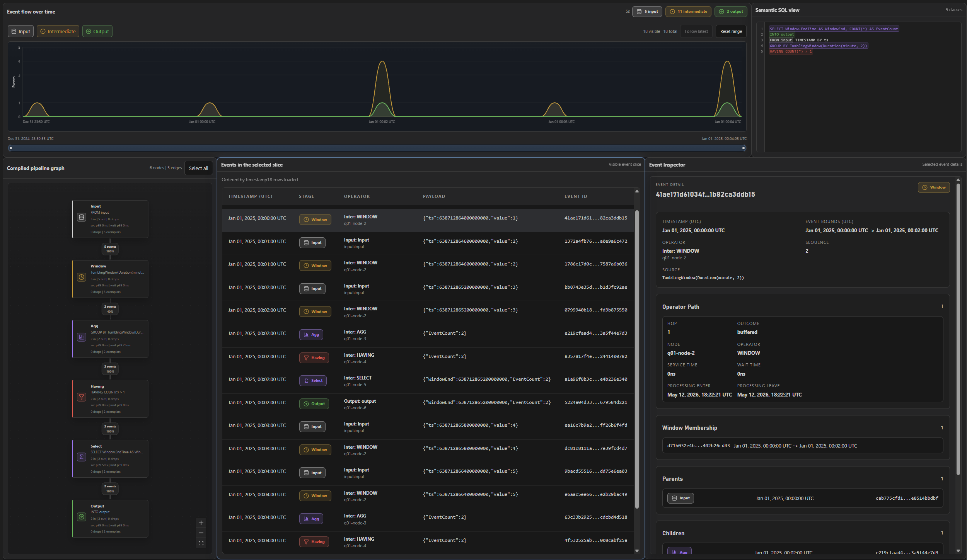The image size is (967, 560).
Task: Click GROUP BY TumblingWindow clause
Action: [x=818, y=46]
